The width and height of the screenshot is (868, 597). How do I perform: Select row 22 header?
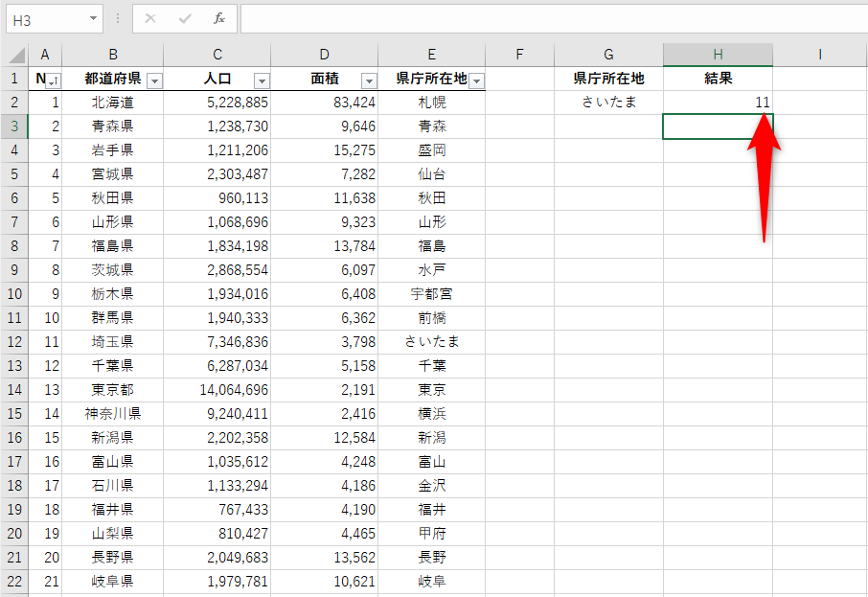point(14,581)
